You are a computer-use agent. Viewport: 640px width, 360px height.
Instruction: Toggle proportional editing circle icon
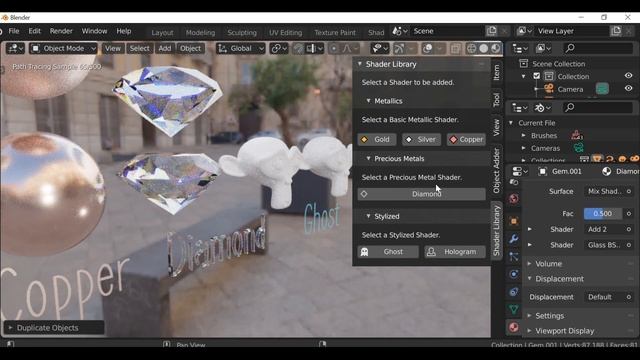click(334, 49)
